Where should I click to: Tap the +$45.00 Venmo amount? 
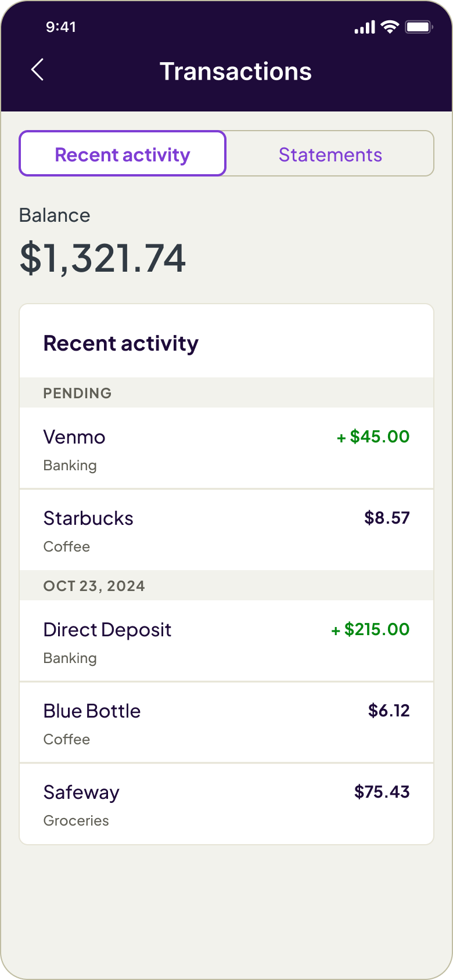(x=373, y=437)
